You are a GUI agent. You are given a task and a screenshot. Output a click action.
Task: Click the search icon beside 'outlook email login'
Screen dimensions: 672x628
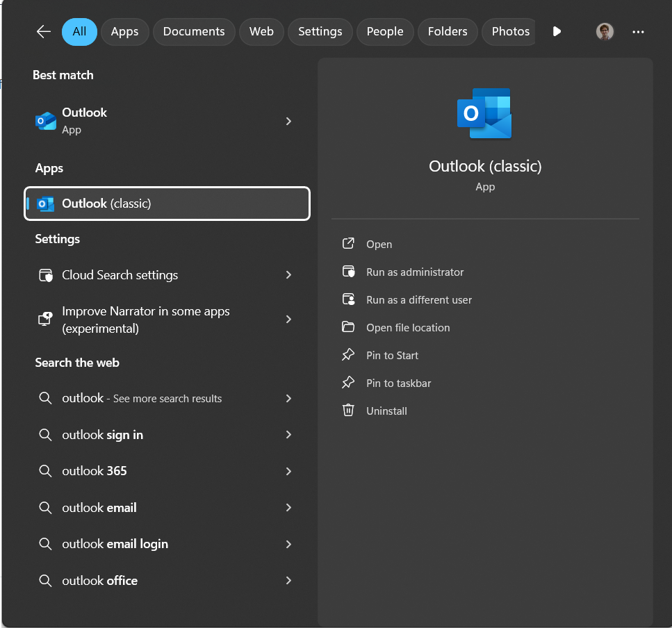[x=45, y=544]
